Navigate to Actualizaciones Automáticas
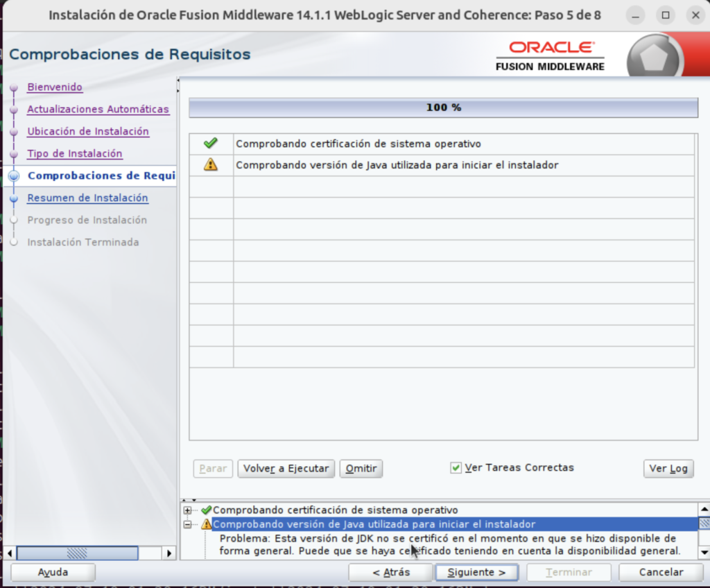This screenshot has width=710, height=588. click(x=98, y=110)
